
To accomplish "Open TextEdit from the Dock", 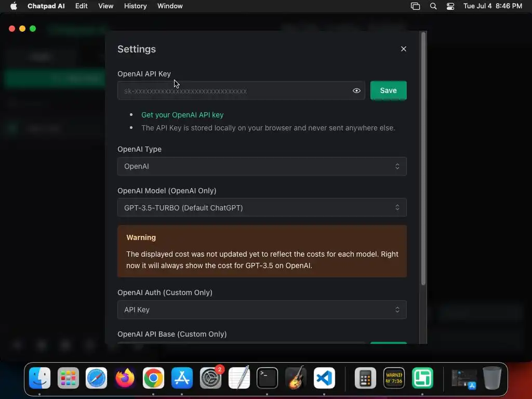I will pyautogui.click(x=239, y=378).
